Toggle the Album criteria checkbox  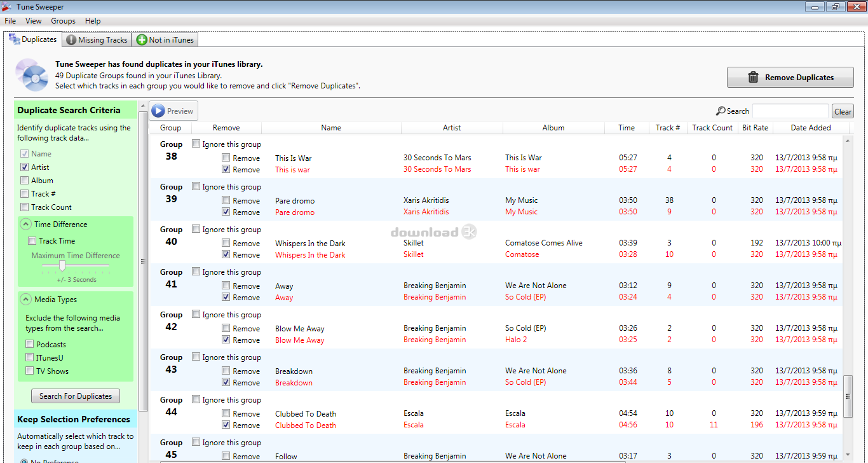click(25, 181)
